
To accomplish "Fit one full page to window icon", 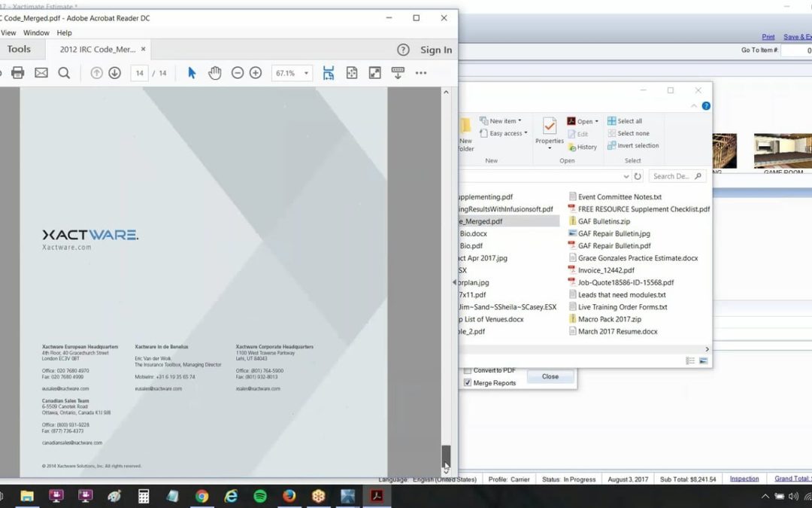I will 352,73.
